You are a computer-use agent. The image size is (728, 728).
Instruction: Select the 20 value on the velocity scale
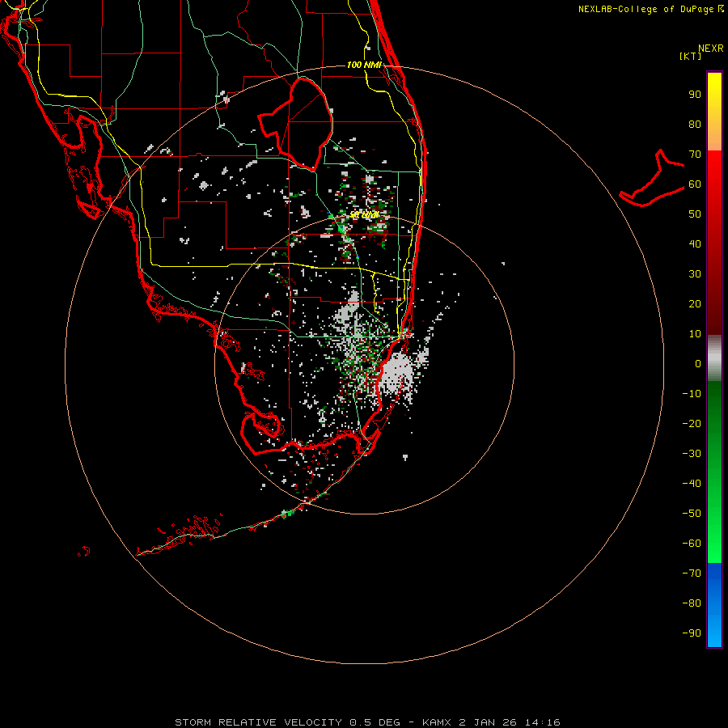[x=695, y=303]
